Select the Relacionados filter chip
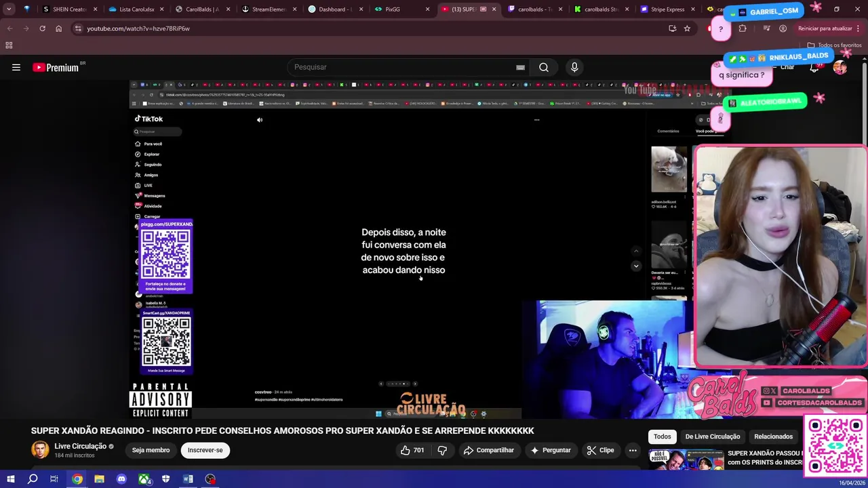This screenshot has height=488, width=868. tap(773, 436)
